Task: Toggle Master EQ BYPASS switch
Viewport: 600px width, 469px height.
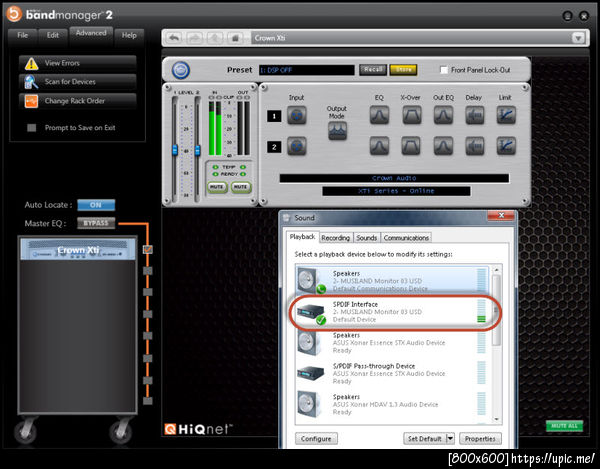Action: pos(96,223)
